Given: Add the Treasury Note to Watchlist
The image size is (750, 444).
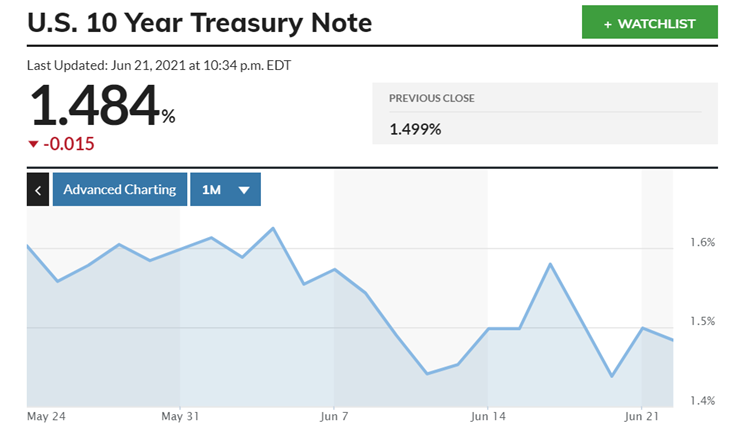Looking at the screenshot, I should click(650, 23).
